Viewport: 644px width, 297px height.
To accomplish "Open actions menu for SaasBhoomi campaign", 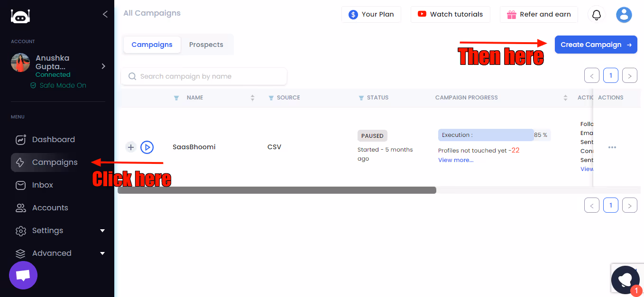I will point(612,147).
